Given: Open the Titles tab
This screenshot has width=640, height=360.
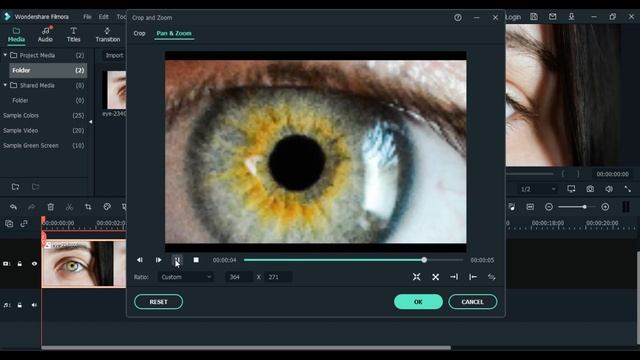Looking at the screenshot, I should click(73, 35).
